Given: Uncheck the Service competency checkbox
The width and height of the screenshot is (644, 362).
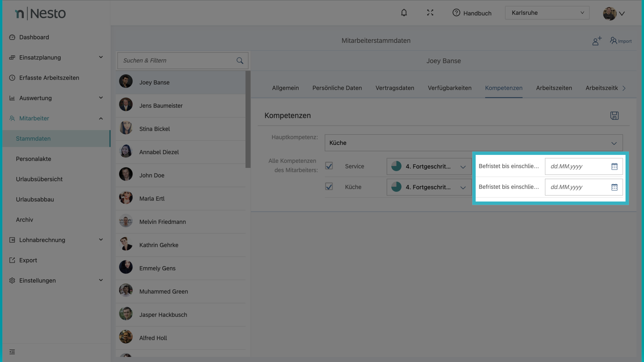Looking at the screenshot, I should [329, 166].
